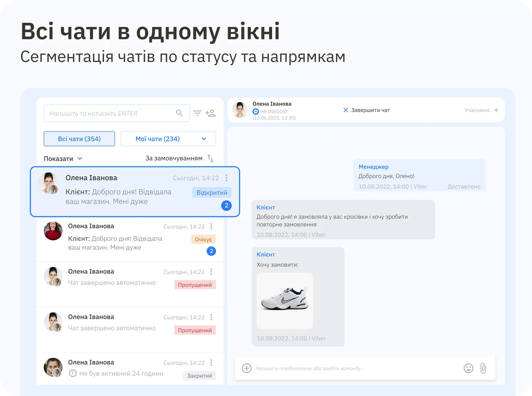Image resolution: width=532 pixels, height=396 pixels.
Task: Open the За замовчуванням sort option
Action: (x=174, y=158)
